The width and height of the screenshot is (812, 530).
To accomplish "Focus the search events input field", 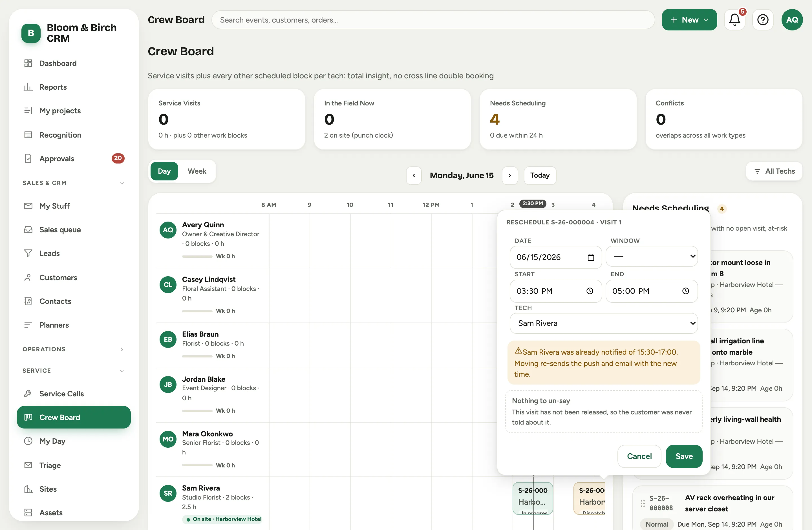I will [433, 20].
